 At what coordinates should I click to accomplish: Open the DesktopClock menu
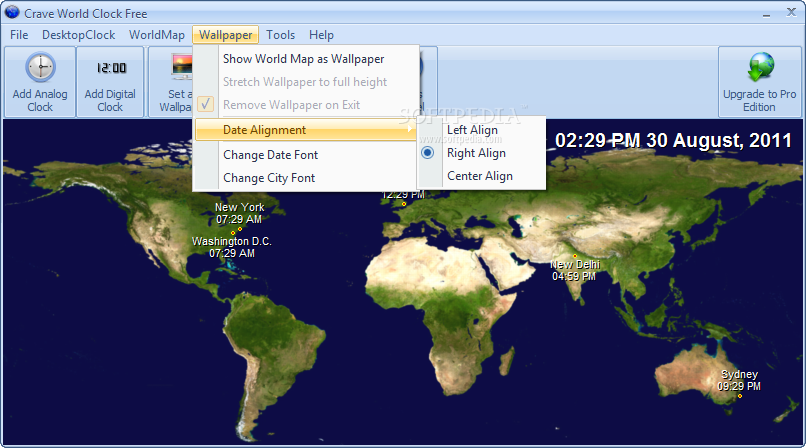79,35
